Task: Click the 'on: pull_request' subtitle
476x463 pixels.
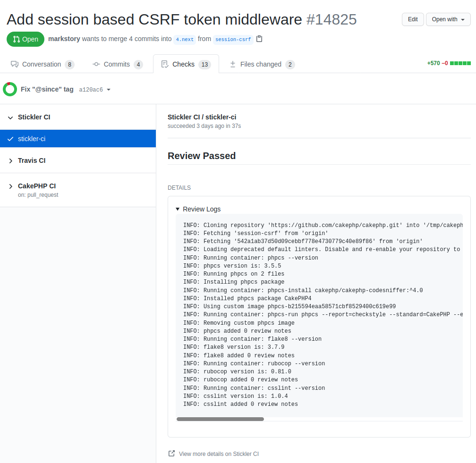Action: [x=38, y=195]
